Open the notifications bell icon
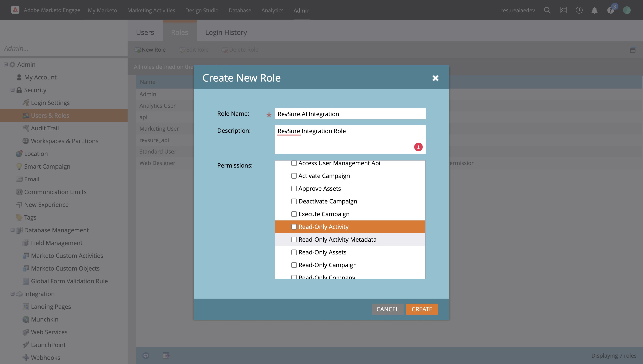Image resolution: width=643 pixels, height=364 pixels. coord(595,10)
